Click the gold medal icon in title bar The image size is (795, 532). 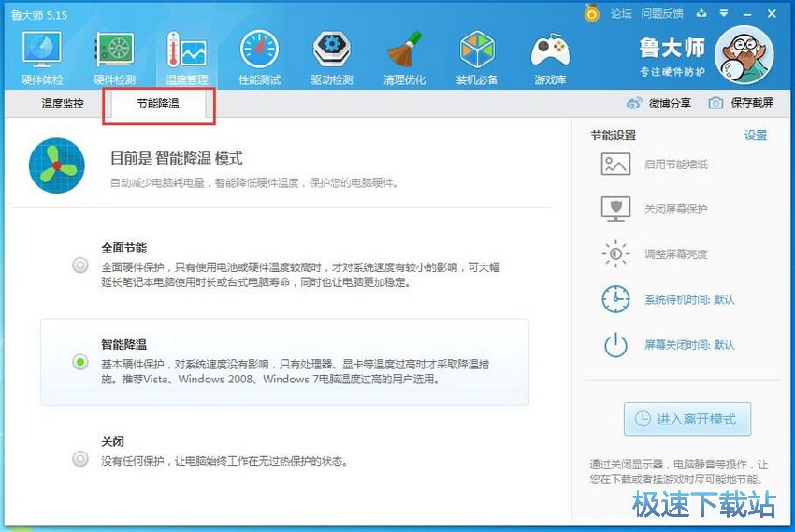pyautogui.click(x=591, y=13)
